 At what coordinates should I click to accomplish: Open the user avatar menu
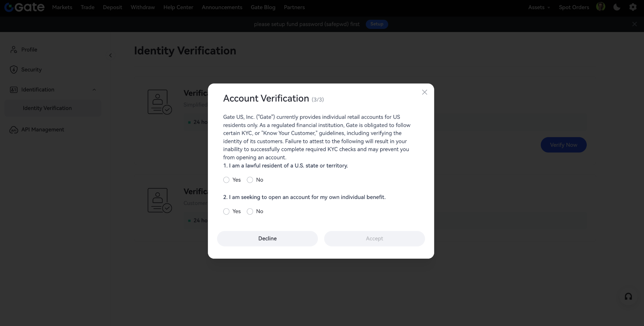600,7
